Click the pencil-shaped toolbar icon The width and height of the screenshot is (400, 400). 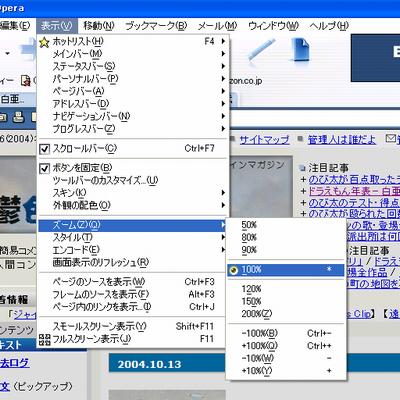(x=262, y=50)
